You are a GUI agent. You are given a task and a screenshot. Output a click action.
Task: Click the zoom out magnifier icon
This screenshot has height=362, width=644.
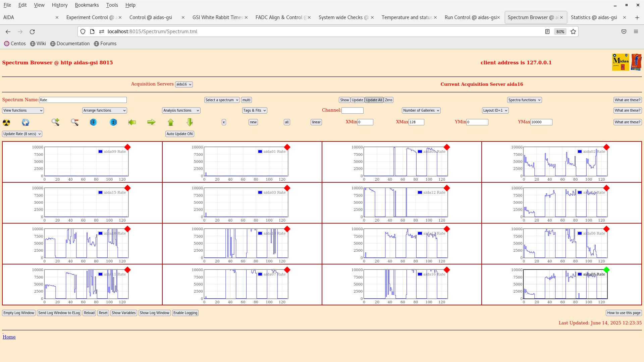[x=74, y=122]
